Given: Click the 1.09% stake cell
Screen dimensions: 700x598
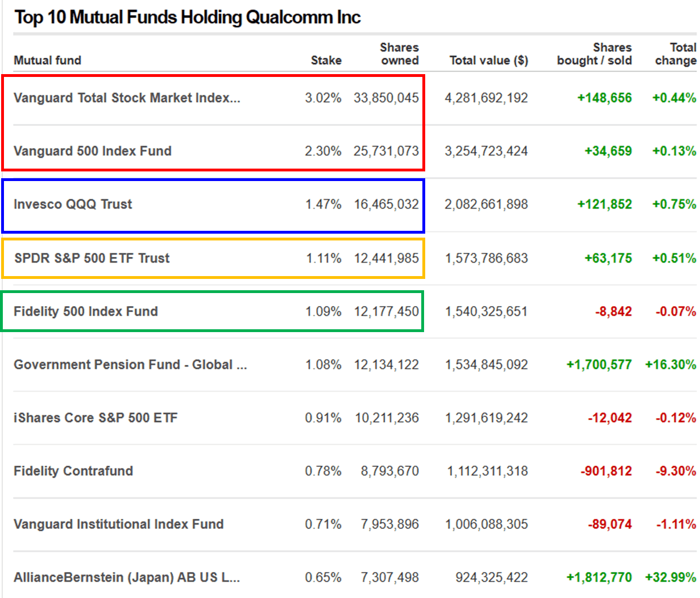Looking at the screenshot, I should [323, 311].
